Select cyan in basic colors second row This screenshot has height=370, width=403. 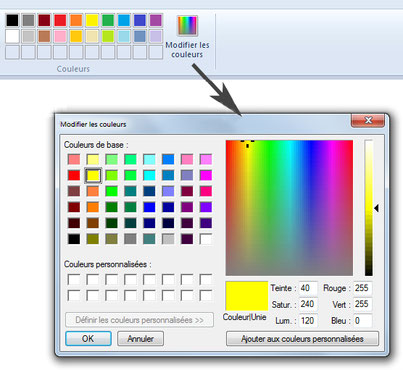149,175
